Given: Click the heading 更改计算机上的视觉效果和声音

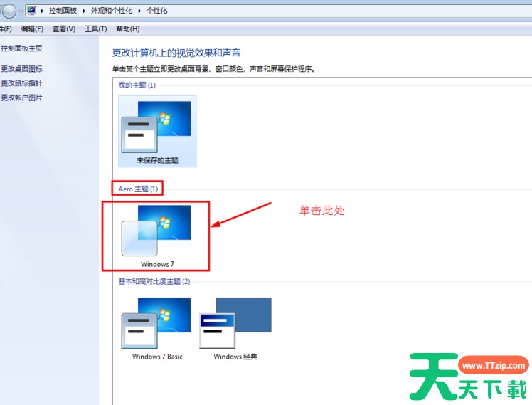Looking at the screenshot, I should 176,53.
